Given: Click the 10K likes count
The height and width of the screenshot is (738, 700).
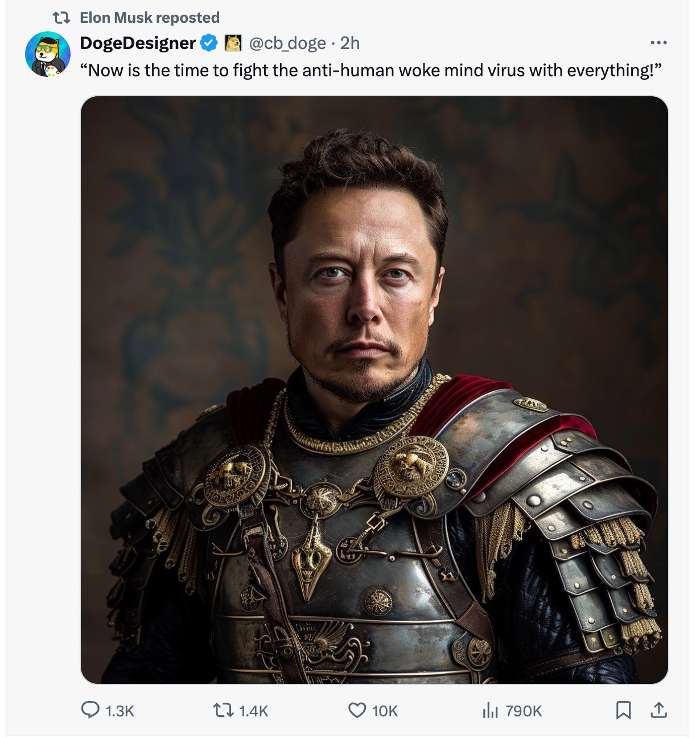Looking at the screenshot, I should (x=385, y=711).
